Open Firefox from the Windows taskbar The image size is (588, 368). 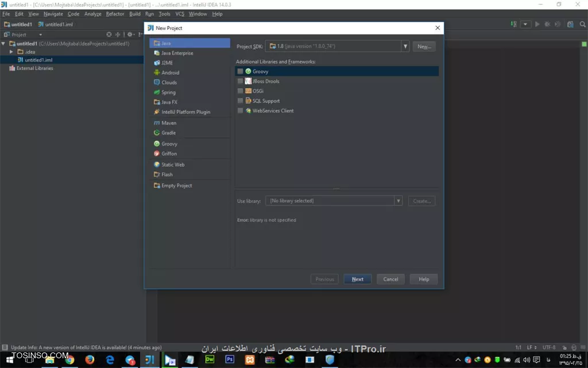point(90,359)
